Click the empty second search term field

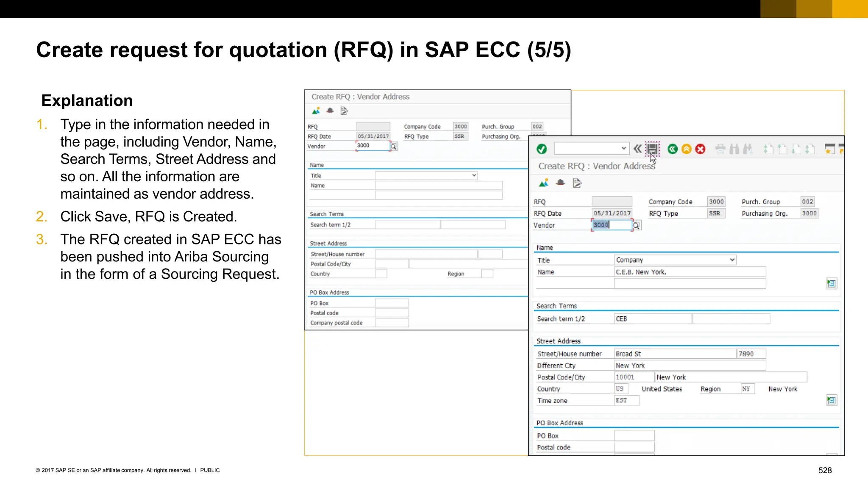click(731, 319)
